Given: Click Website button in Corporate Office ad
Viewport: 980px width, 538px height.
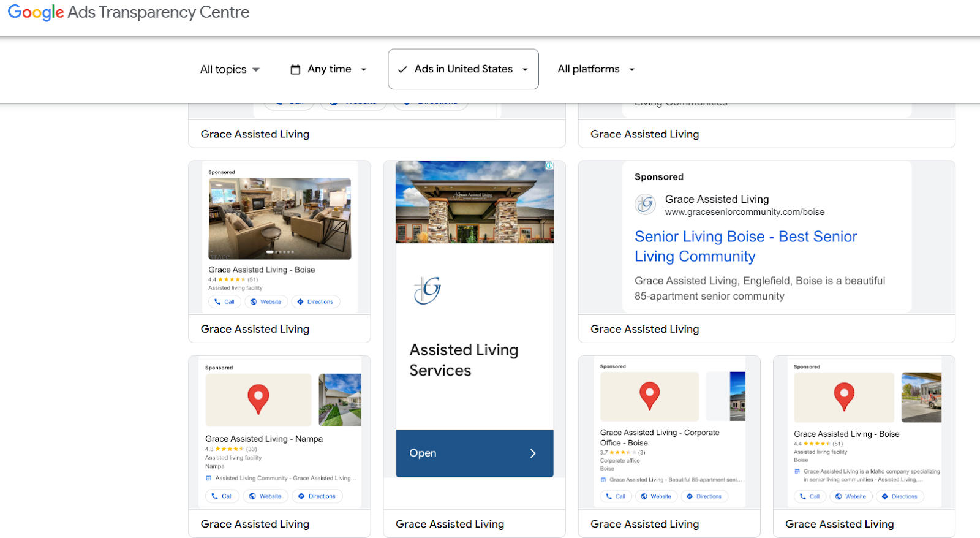Looking at the screenshot, I should [x=656, y=496].
